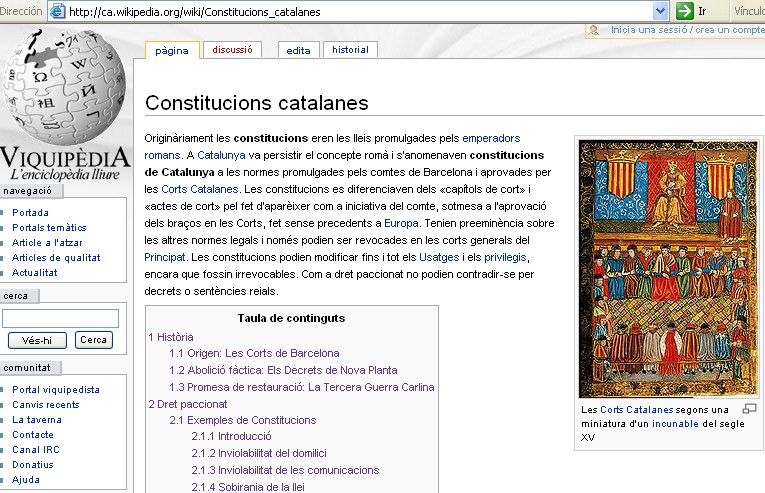Follow the emperadors romans link

(x=491, y=138)
